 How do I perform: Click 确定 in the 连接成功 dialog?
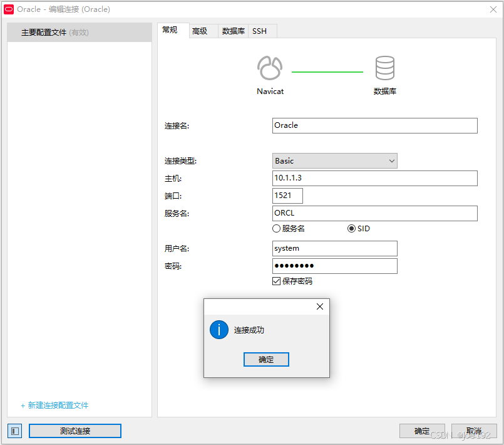[266, 359]
